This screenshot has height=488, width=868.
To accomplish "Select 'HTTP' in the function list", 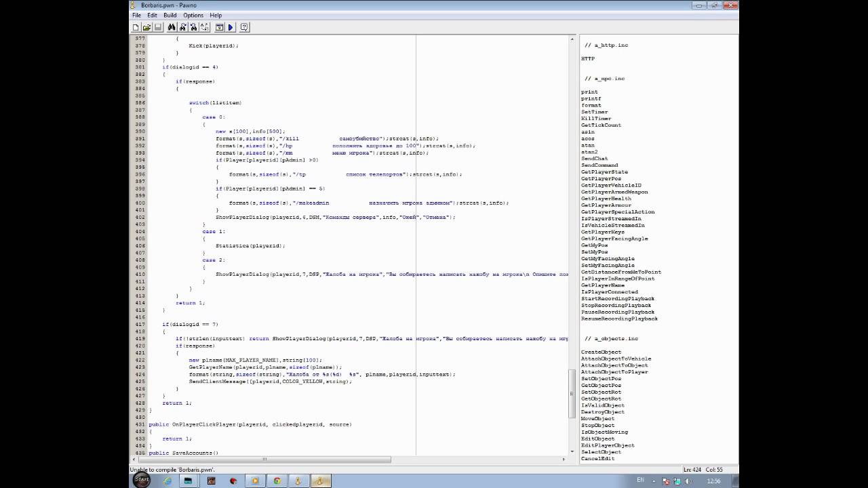I will click(x=587, y=58).
